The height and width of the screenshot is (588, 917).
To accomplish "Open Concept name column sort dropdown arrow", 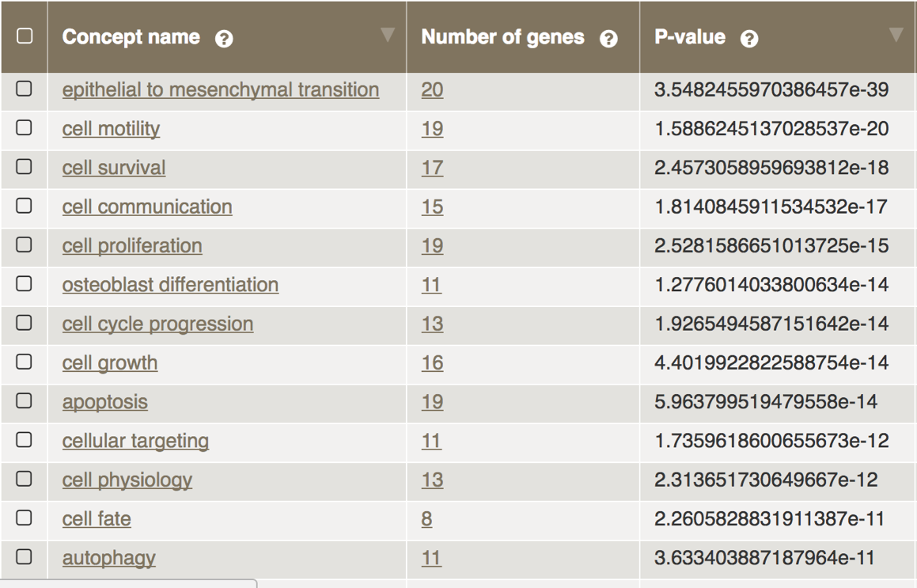I will [x=387, y=35].
